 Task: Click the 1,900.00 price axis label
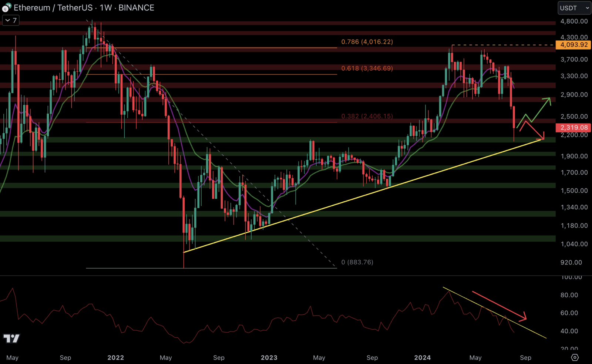coord(574,156)
